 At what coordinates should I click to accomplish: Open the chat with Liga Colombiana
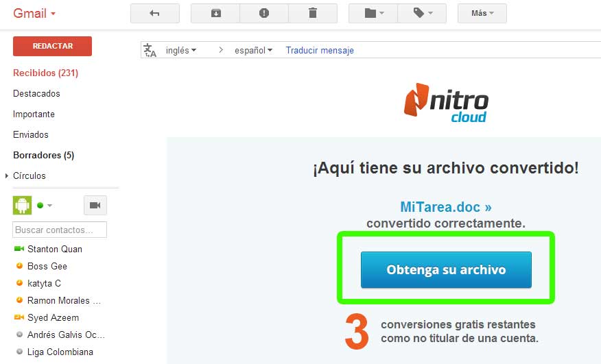tap(60, 352)
